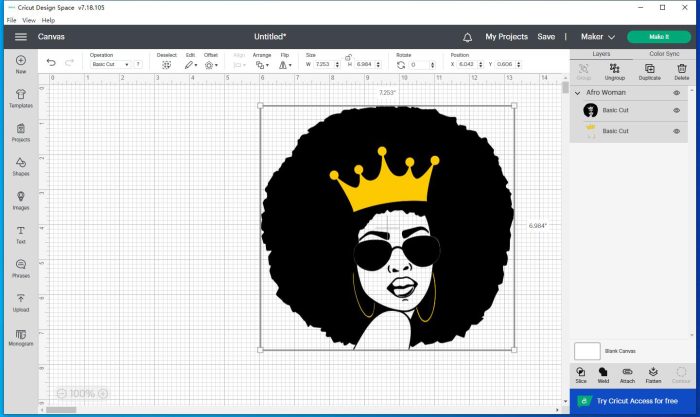
Task: Switch to the Color Sync tab
Action: [664, 54]
